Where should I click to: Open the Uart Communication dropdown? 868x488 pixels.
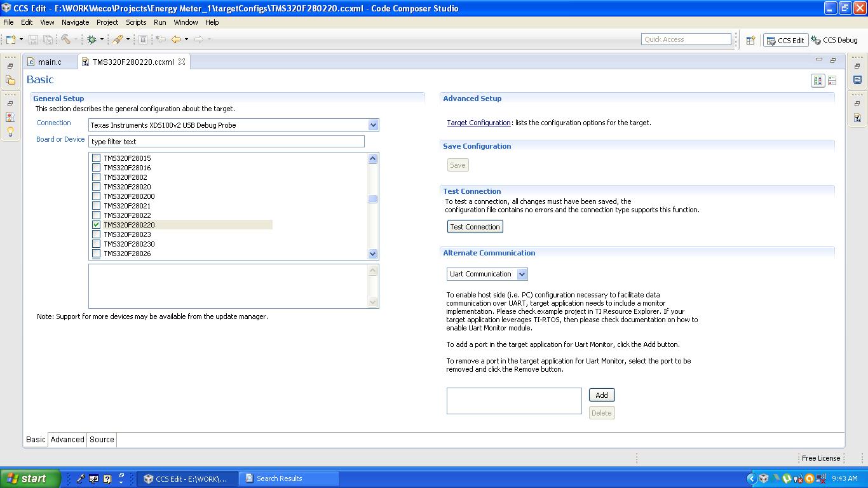[x=522, y=274]
